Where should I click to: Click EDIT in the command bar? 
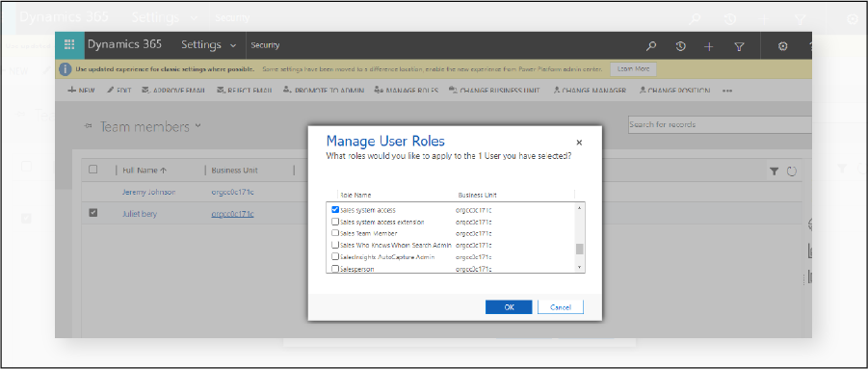119,91
